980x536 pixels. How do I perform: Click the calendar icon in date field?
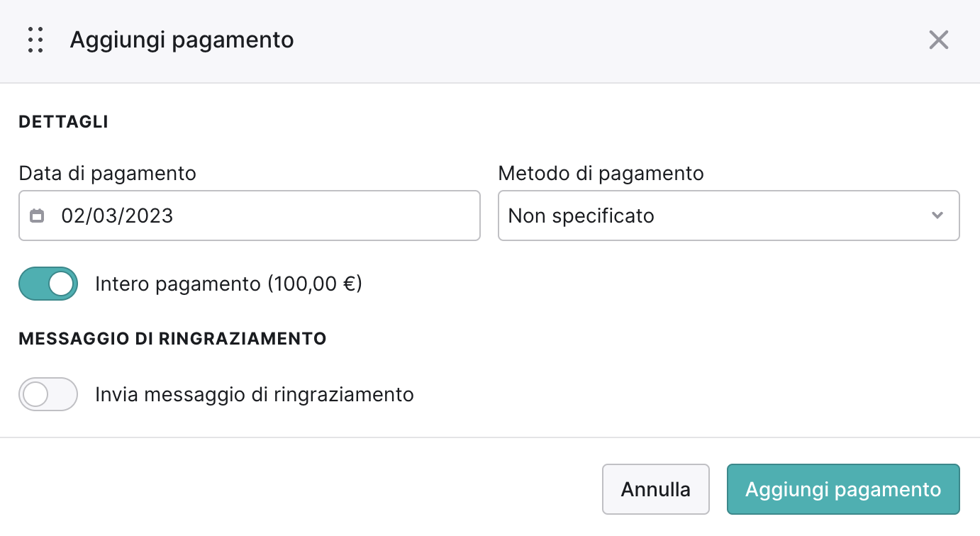[x=38, y=216]
